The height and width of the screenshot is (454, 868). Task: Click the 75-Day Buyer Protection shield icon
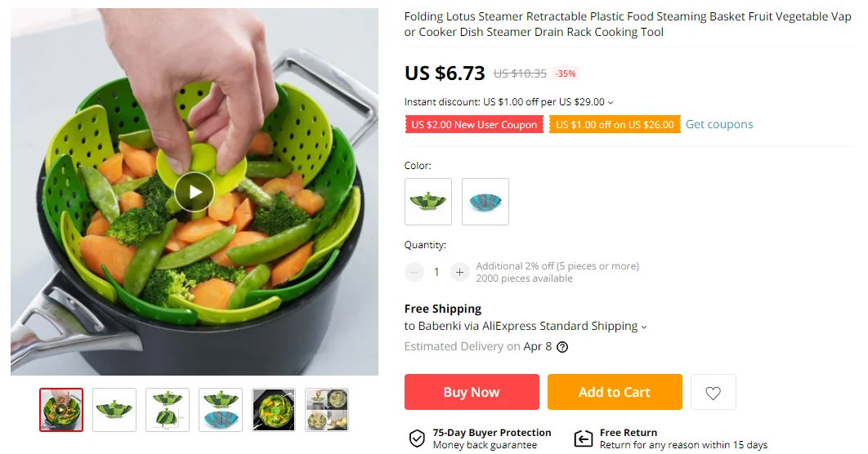pos(417,438)
